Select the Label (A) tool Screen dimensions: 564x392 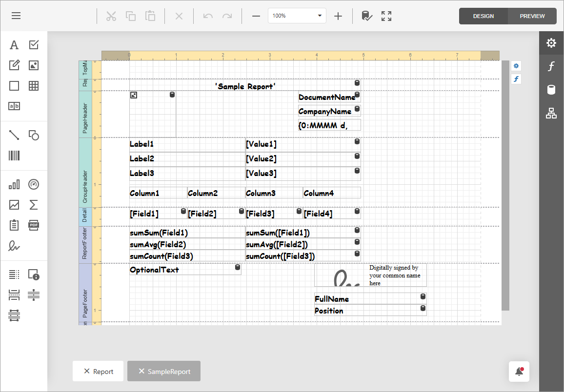[14, 45]
